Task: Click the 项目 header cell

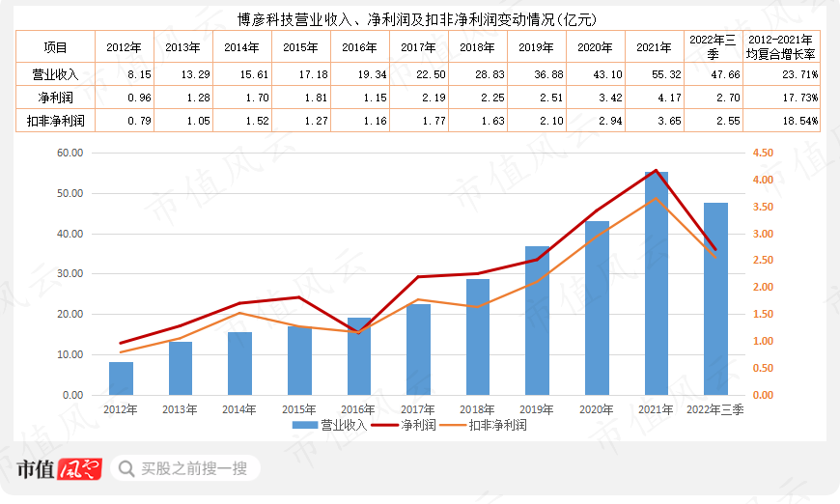Action: [x=55, y=47]
